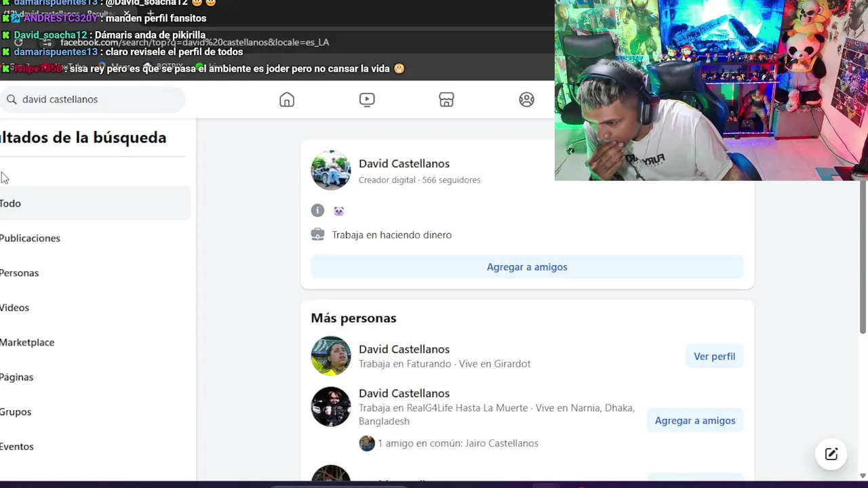Click the Más personas heading
Viewport: 868px width, 488px height.
coord(353,318)
